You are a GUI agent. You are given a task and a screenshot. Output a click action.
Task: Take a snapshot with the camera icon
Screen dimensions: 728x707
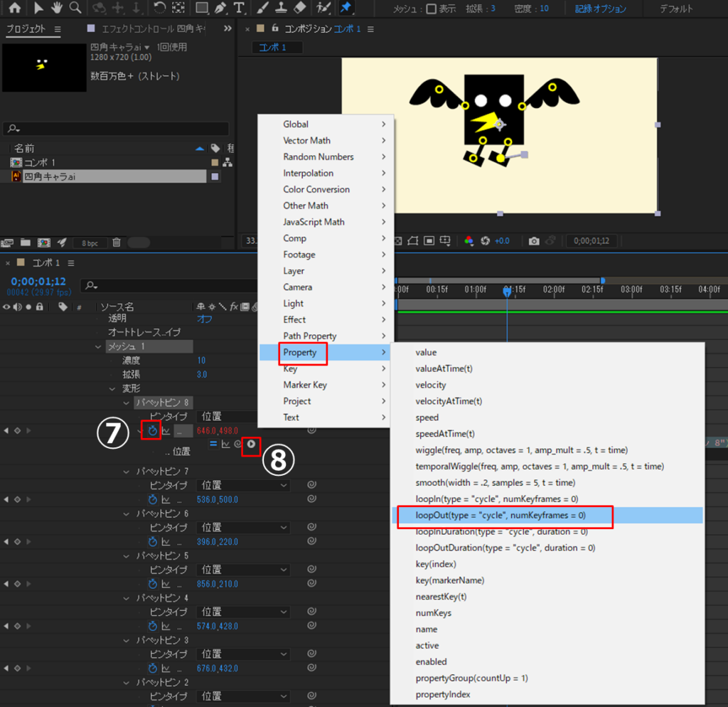point(534,241)
